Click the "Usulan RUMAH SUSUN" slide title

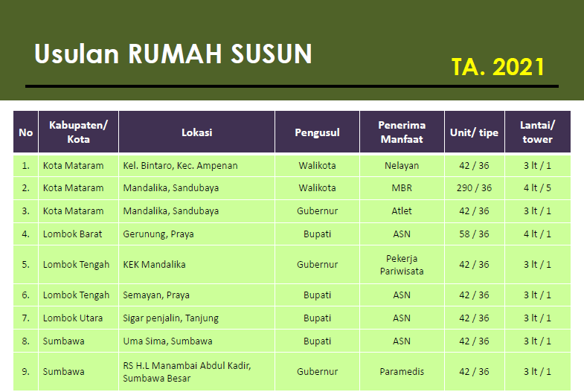tap(173, 54)
